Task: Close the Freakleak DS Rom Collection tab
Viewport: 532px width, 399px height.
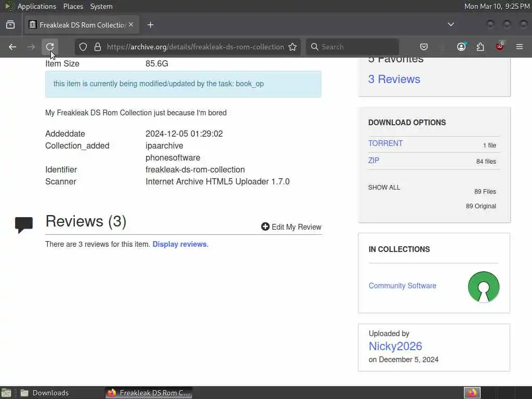Action: point(131,24)
